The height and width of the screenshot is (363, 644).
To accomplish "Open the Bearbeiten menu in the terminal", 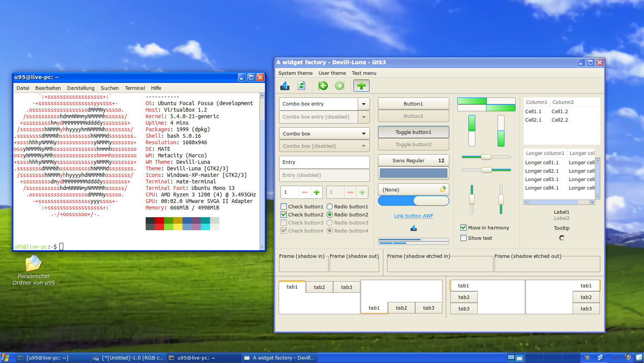I will (x=48, y=88).
